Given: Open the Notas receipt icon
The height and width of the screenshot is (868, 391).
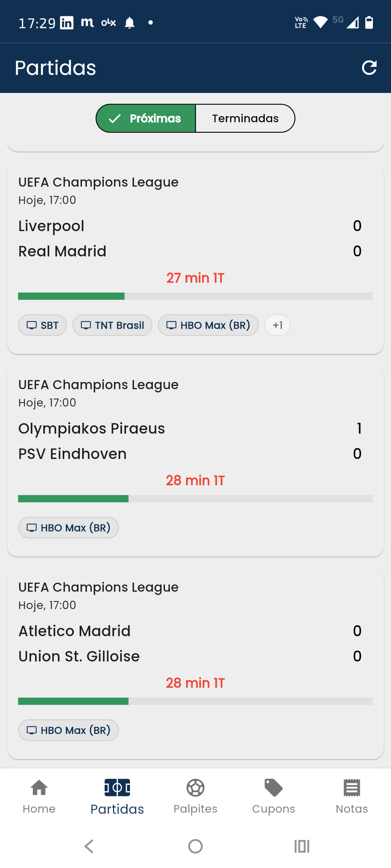Looking at the screenshot, I should point(352,788).
